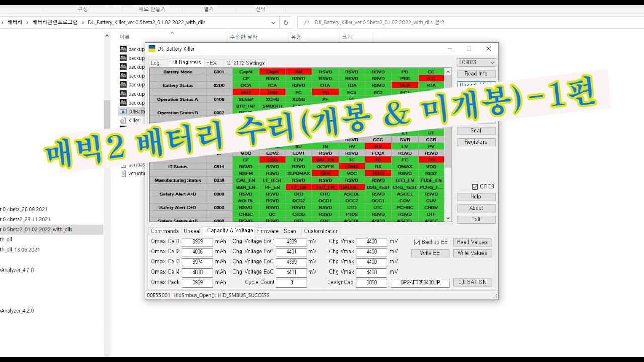Click the Write Values button
This screenshot has width=644, height=362.
point(472,253)
